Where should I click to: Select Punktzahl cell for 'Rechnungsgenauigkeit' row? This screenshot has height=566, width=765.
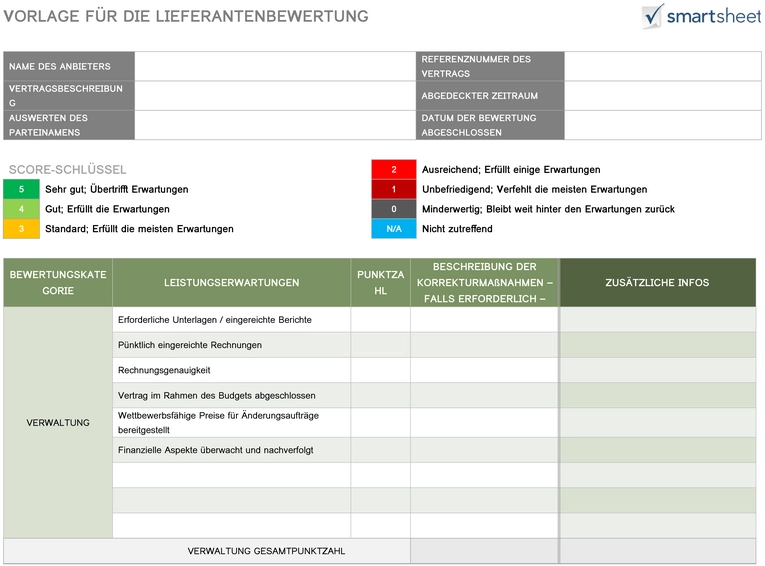coord(381,370)
